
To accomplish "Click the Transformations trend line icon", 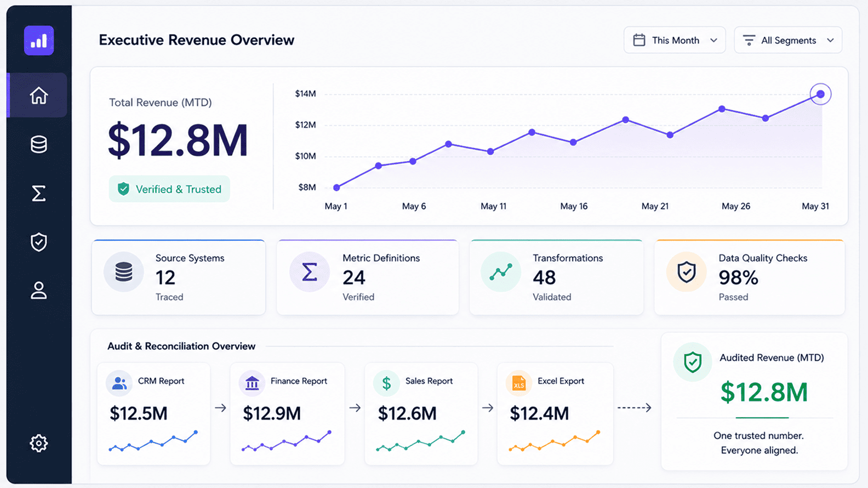I will coord(501,272).
